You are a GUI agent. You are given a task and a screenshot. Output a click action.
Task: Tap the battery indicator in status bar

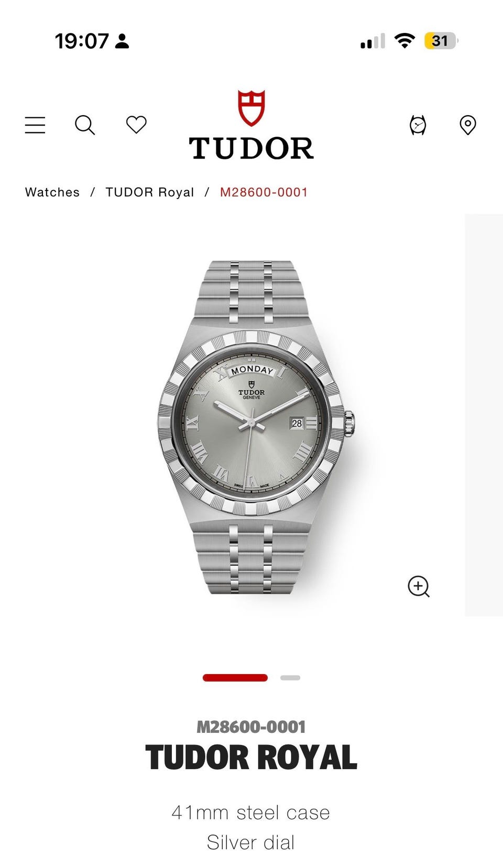441,41
